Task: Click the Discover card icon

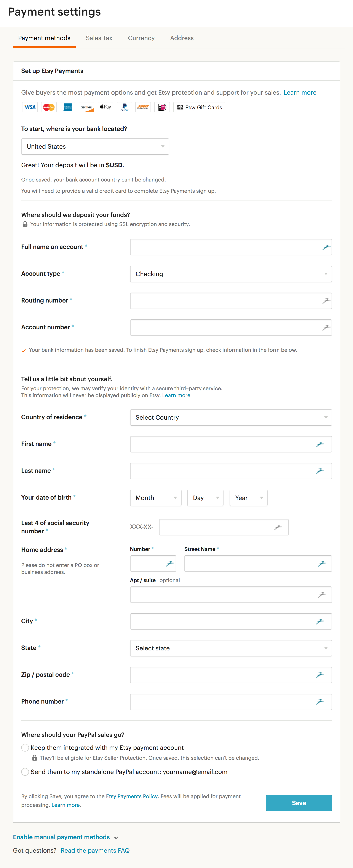Action: [86, 107]
